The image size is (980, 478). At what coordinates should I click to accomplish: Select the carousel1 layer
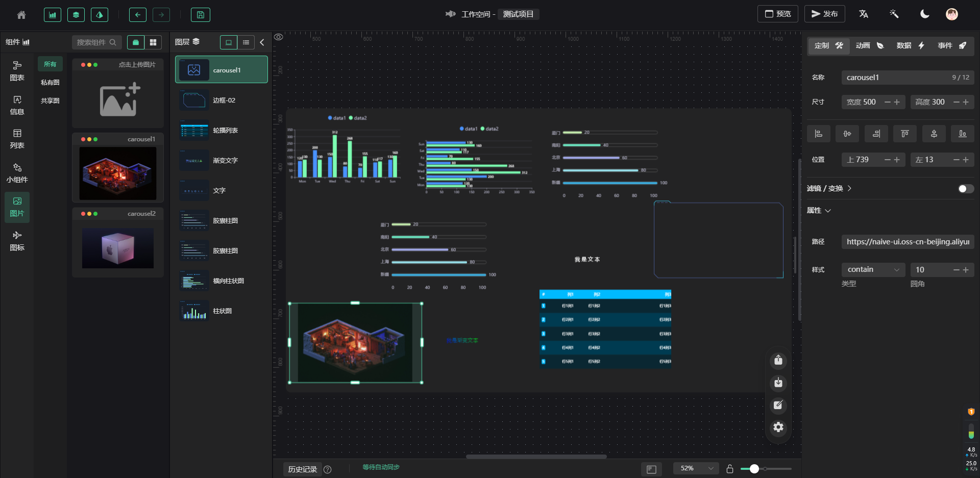(x=222, y=70)
